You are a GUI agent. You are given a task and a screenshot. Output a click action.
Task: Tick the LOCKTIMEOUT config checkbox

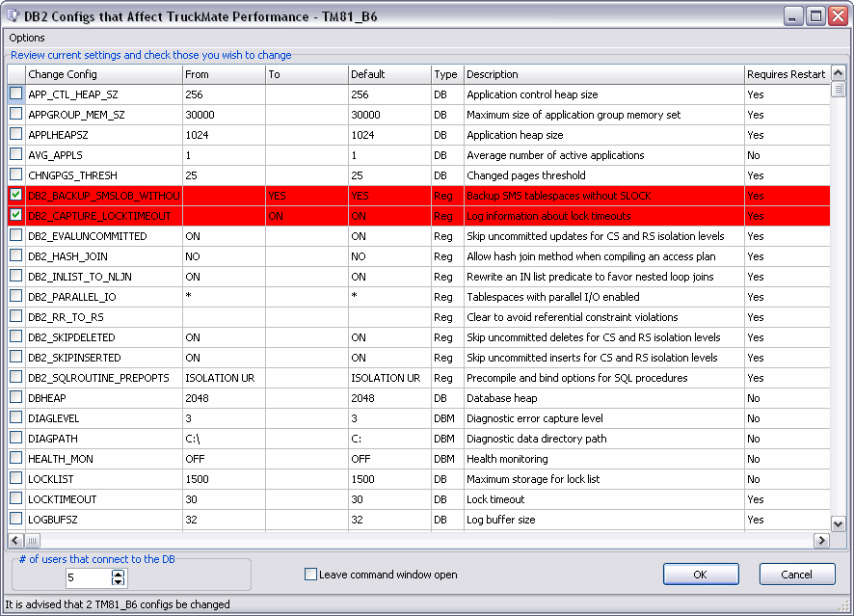[x=16, y=499]
